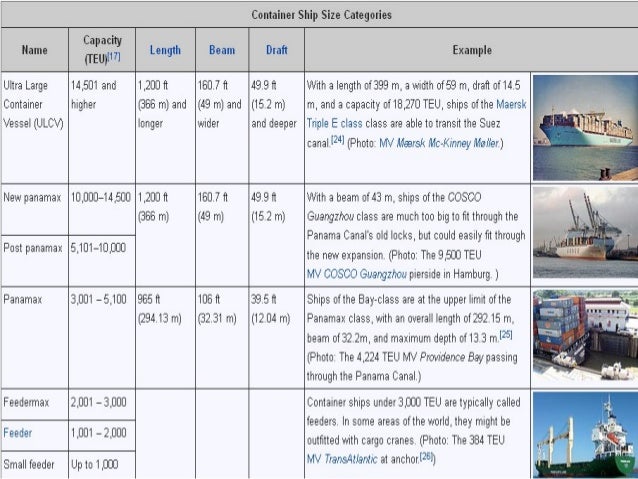Select 'Ultra Large Container Vessel (ULCV)' cell
638x479 pixels.
pos(35,127)
